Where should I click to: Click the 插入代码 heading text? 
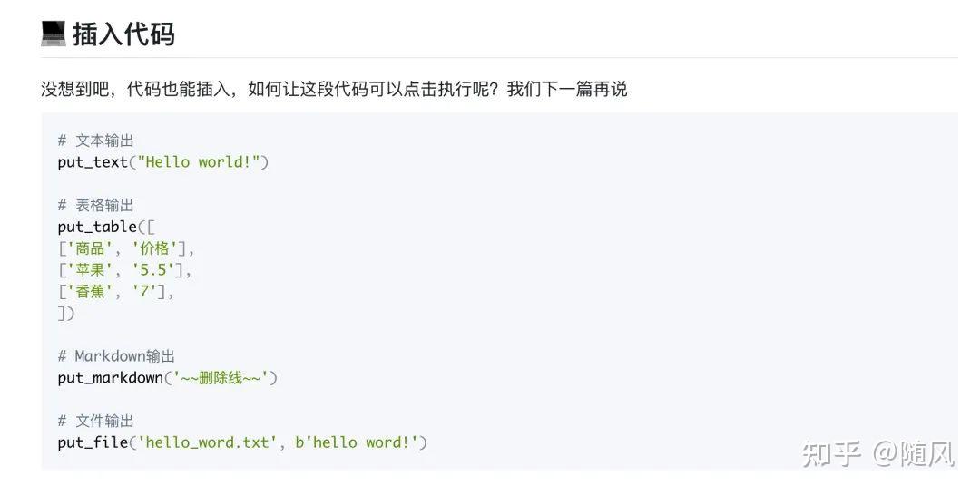point(123,34)
